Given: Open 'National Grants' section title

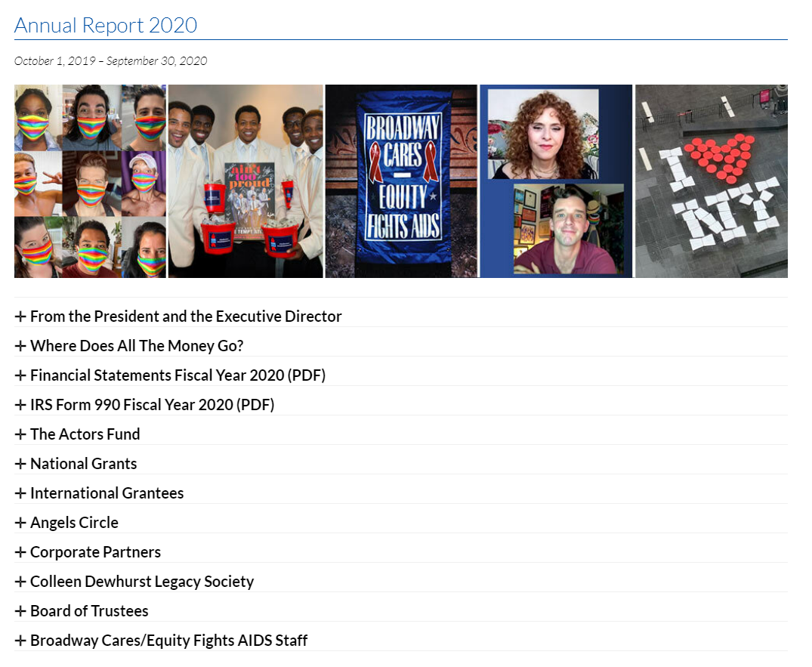Looking at the screenshot, I should 83,464.
